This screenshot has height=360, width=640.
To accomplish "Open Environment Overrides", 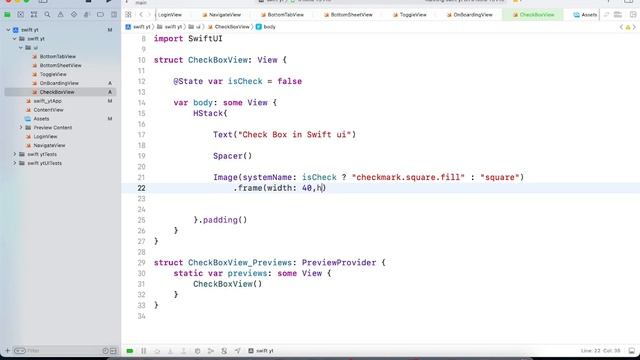I will coord(224,351).
